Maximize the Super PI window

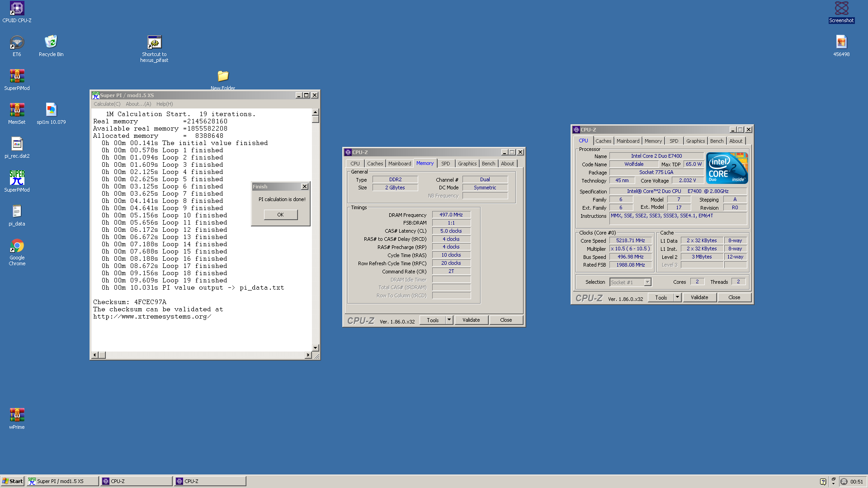tap(307, 95)
